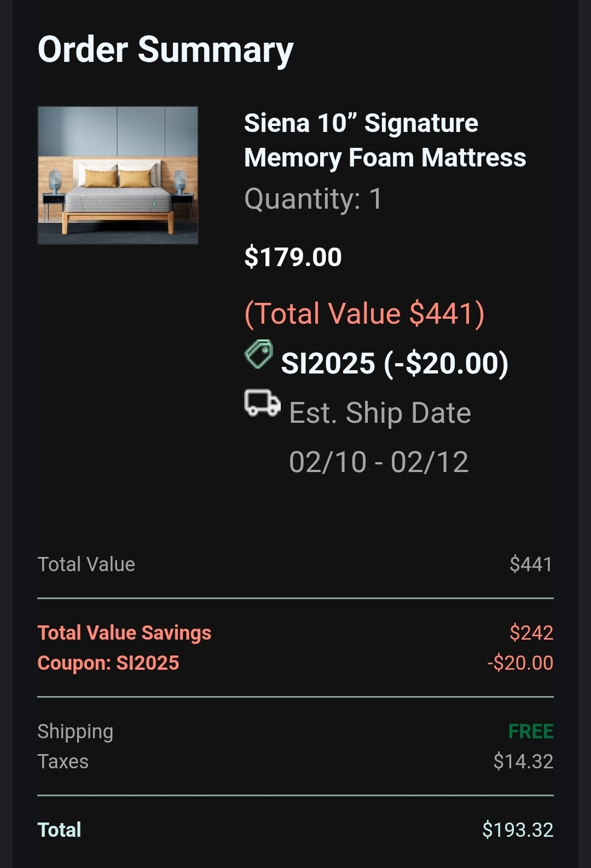591x868 pixels.
Task: Click the $242 savings amount
Action: [531, 633]
